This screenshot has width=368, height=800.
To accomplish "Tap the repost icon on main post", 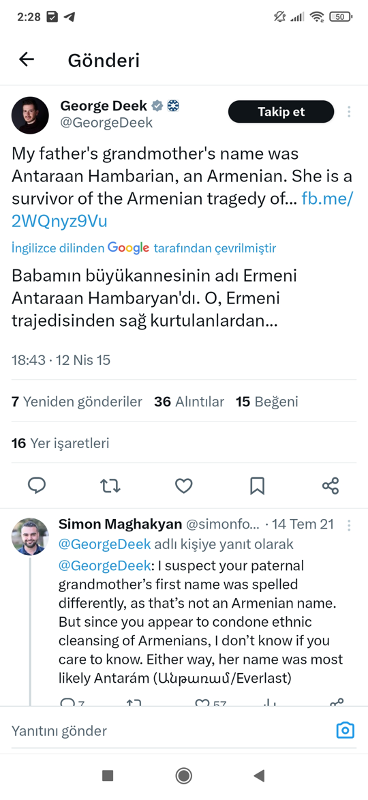I will click(x=110, y=485).
